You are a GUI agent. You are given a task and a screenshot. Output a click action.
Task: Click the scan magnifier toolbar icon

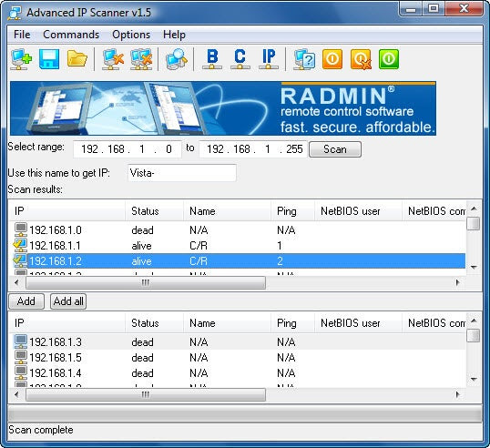click(x=177, y=59)
